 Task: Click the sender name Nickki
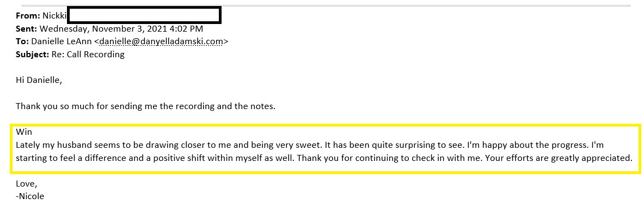(x=54, y=16)
